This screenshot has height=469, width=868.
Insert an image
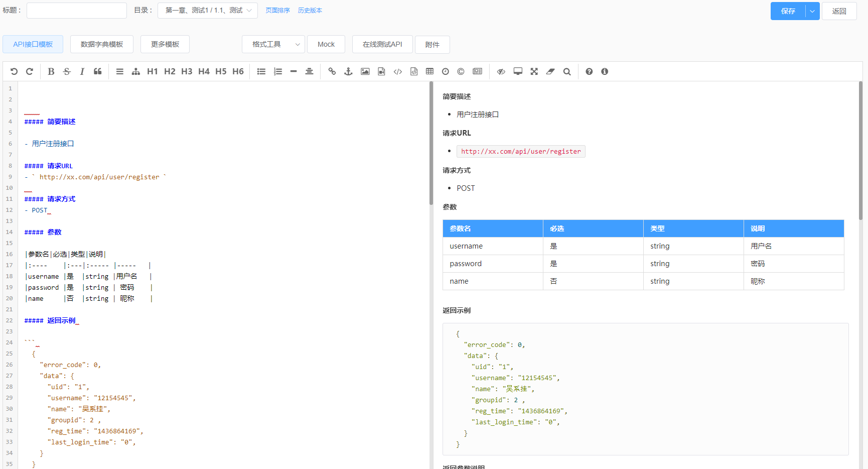coord(365,71)
